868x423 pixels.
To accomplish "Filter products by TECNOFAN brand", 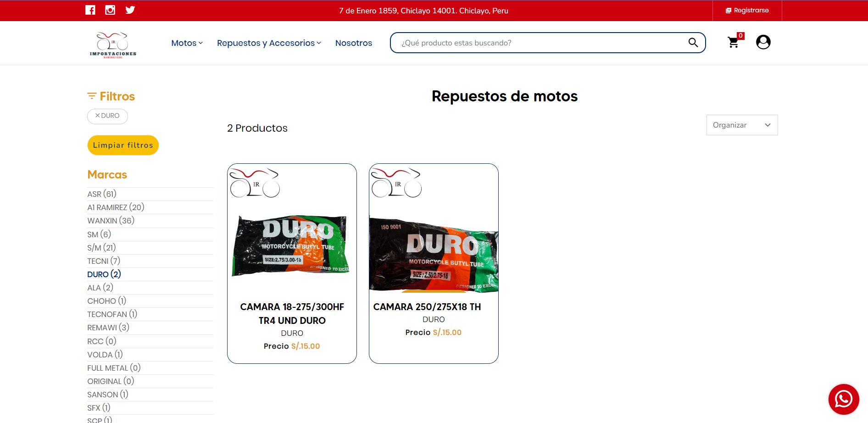I will 112,314.
